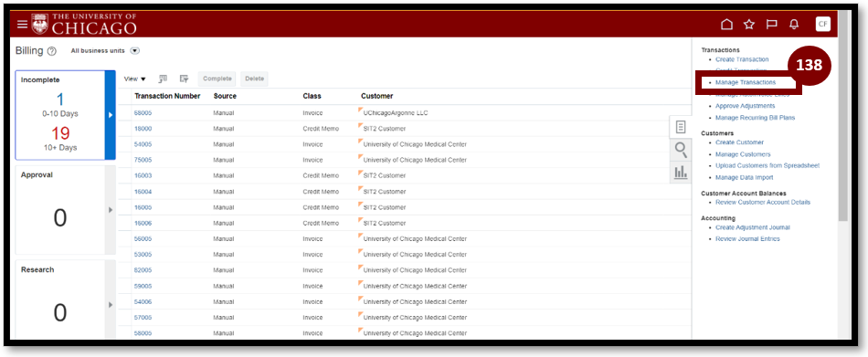Open transaction 16006
The width and height of the screenshot is (868, 357).
pyautogui.click(x=143, y=223)
